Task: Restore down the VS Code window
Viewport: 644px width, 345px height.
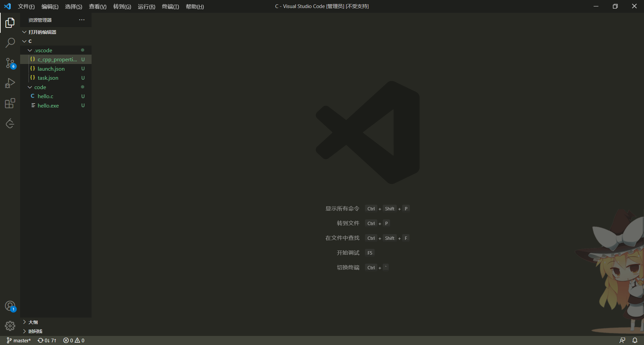Action: tap(615, 6)
